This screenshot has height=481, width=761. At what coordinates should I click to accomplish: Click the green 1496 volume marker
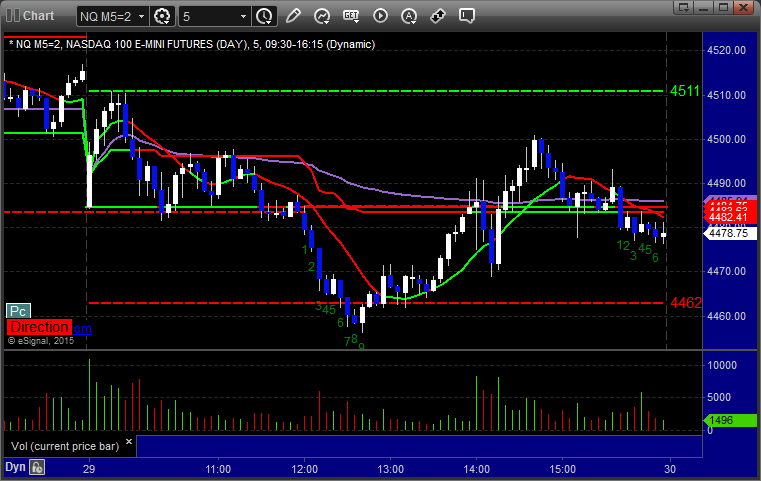click(x=729, y=420)
